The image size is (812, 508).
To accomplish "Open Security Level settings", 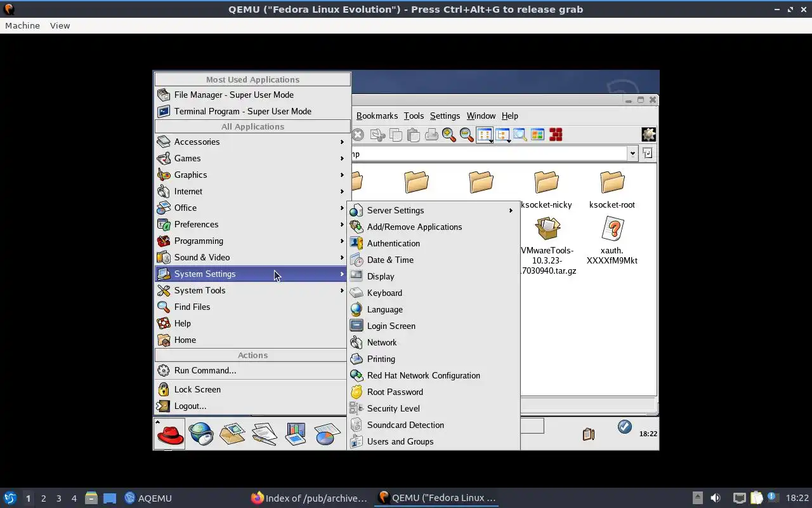I will coord(433,408).
